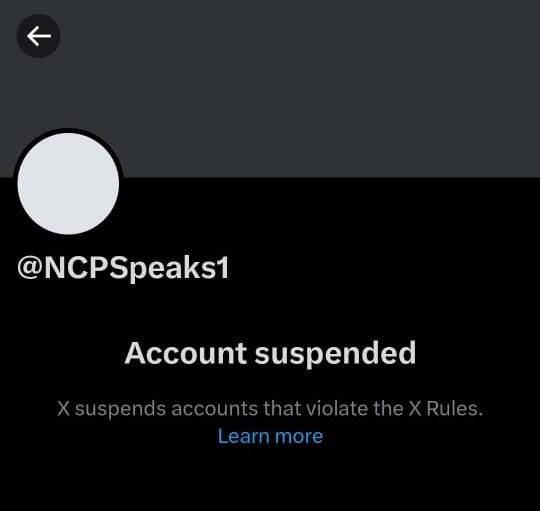
Task: Click the default avatar placeholder
Action: (x=68, y=184)
